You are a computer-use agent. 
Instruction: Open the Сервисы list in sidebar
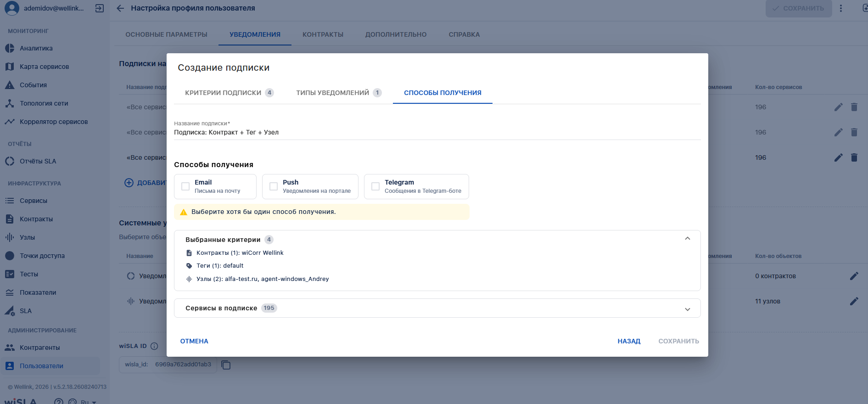pyautogui.click(x=33, y=201)
